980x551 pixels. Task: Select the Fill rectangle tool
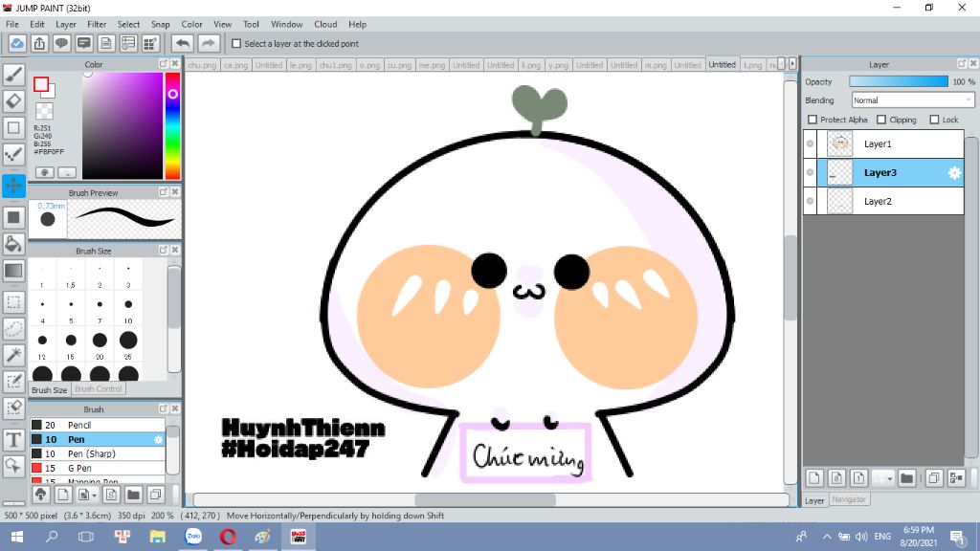pyautogui.click(x=13, y=217)
